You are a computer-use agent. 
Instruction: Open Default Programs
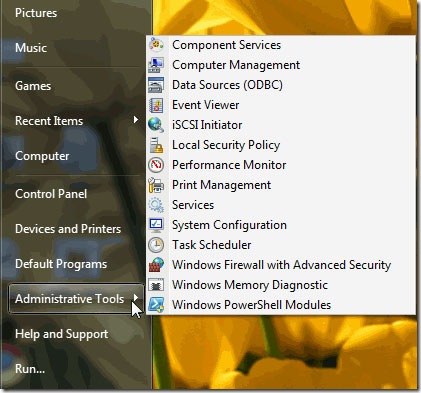tap(61, 264)
